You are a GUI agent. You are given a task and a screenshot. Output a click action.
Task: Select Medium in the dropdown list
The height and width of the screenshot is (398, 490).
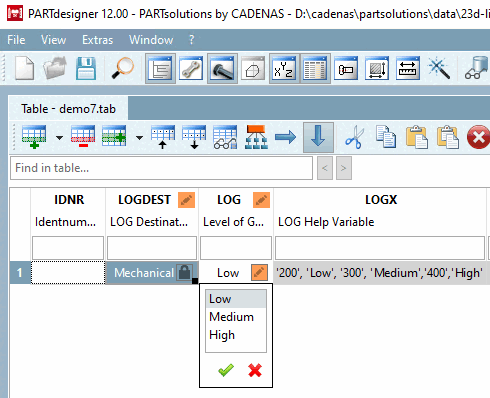(x=236, y=317)
